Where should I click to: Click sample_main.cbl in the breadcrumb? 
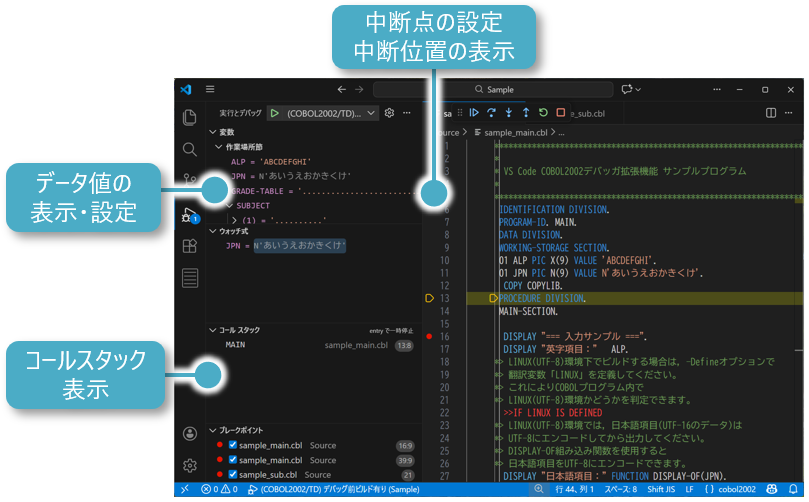(x=515, y=133)
